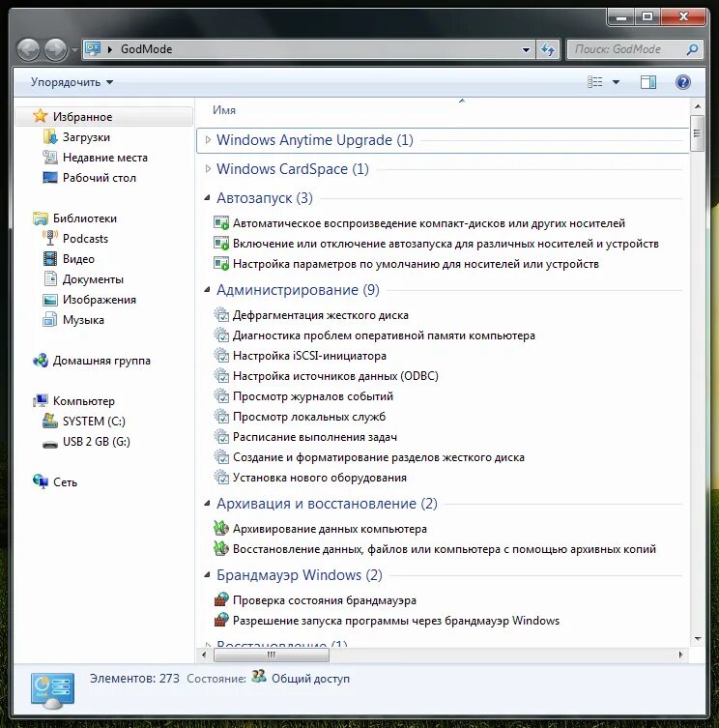Click the Документы library icon
The image size is (719, 728).
[x=50, y=279]
